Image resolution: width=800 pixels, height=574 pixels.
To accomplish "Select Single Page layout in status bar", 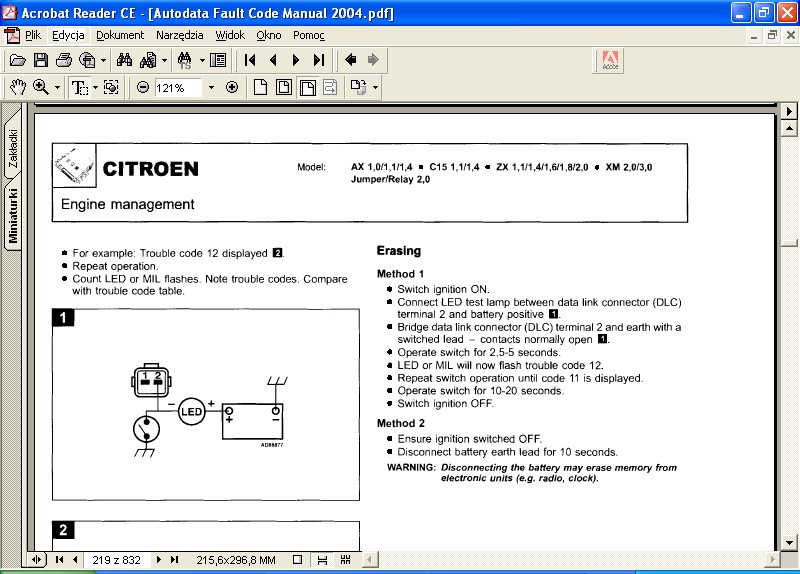I will pos(298,560).
